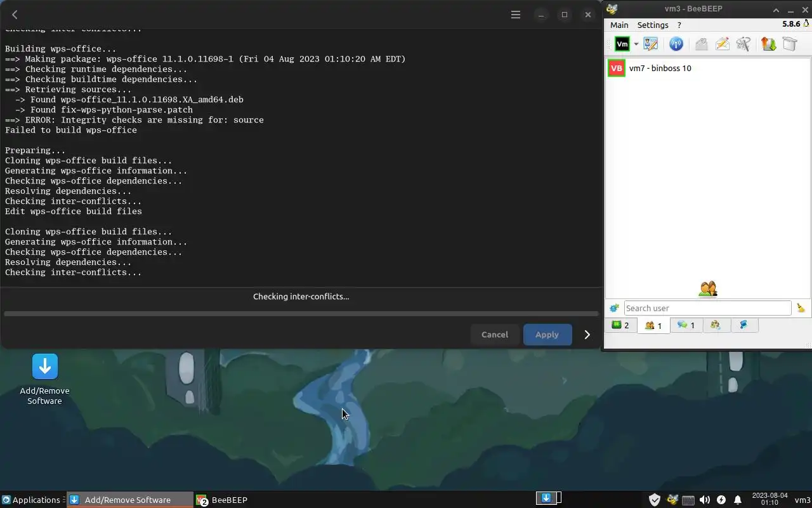812x508 pixels.
Task: Click the 'Edit wps-office build files' line
Action: point(74,211)
